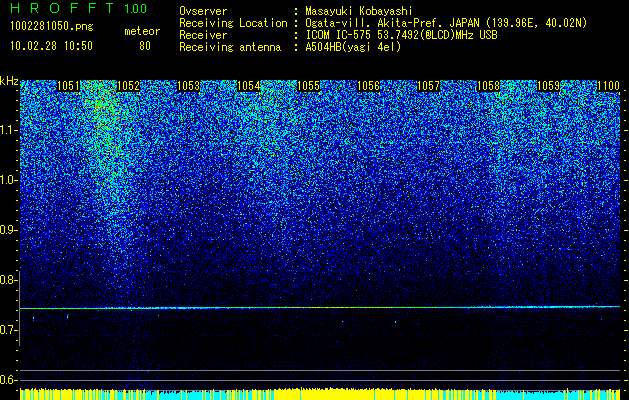Click the Receiving antenna field label
629x400 pixels.
click(x=230, y=47)
